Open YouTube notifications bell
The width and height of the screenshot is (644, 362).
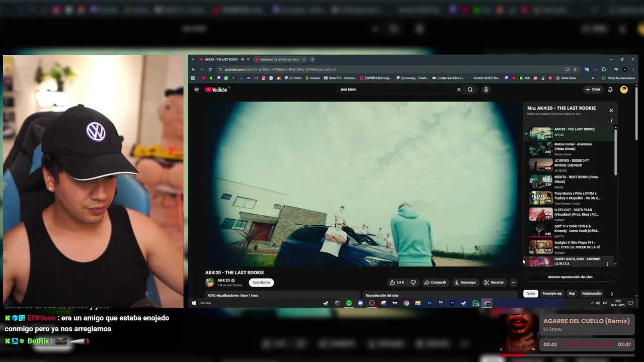610,89
